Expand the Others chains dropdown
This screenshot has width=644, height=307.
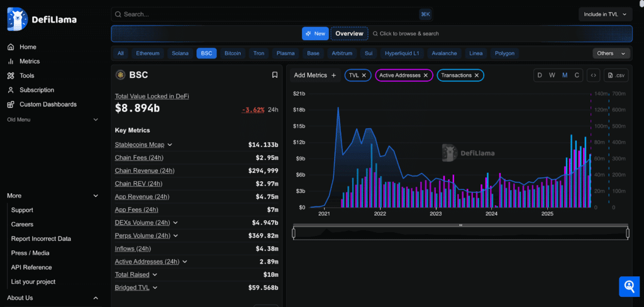point(611,53)
